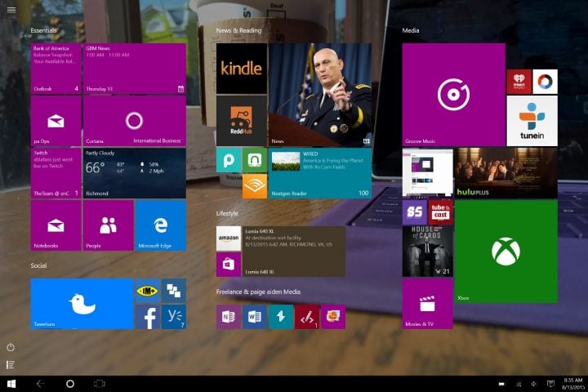Launch the ReddHub app tile

click(242, 121)
